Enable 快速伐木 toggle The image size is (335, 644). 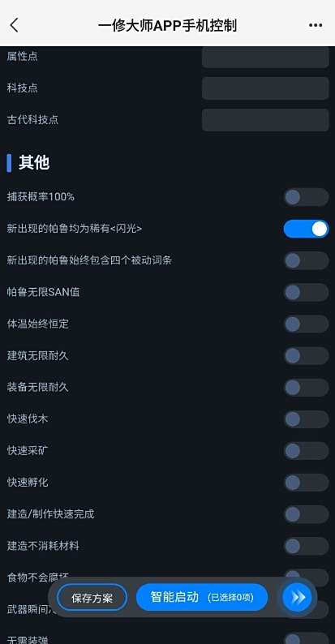coord(306,419)
